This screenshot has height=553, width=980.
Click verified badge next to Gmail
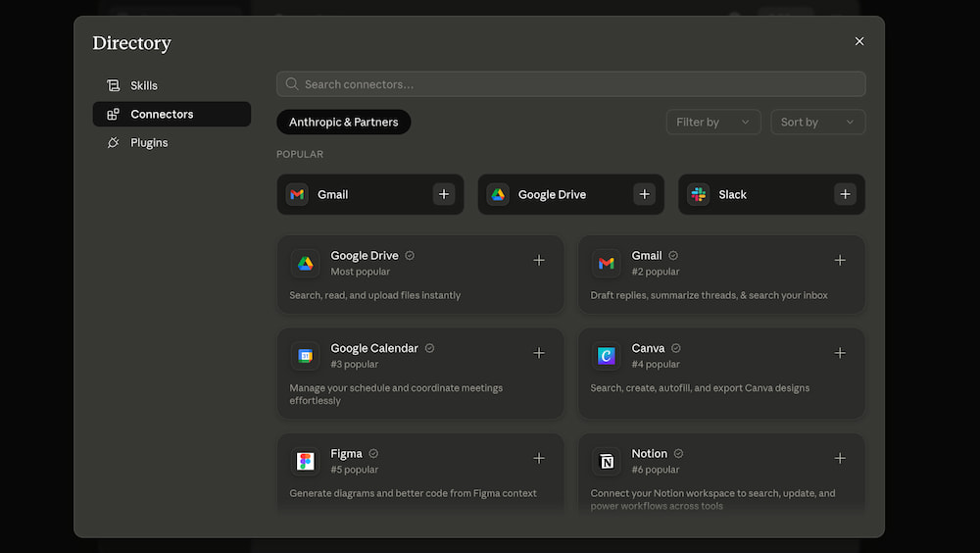point(673,256)
